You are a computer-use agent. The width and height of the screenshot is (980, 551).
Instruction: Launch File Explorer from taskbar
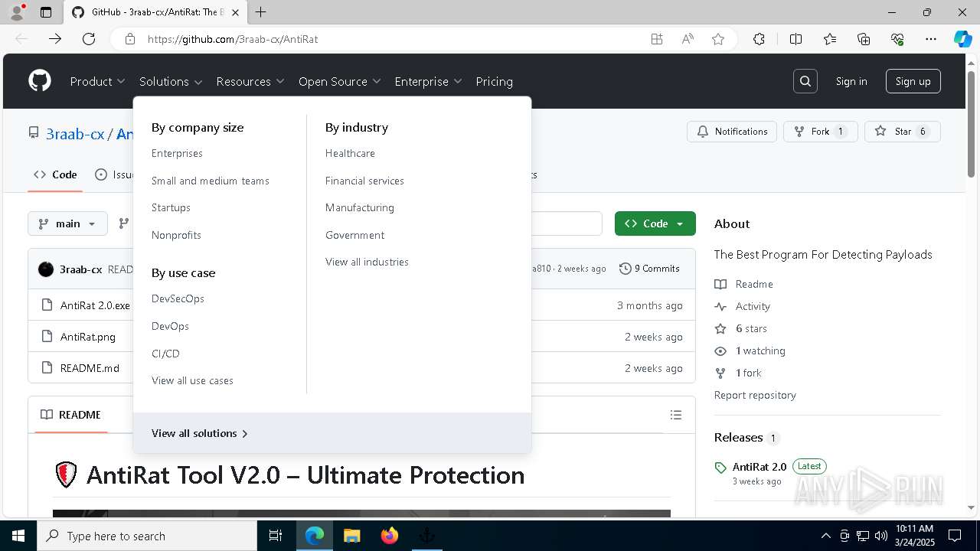351,536
